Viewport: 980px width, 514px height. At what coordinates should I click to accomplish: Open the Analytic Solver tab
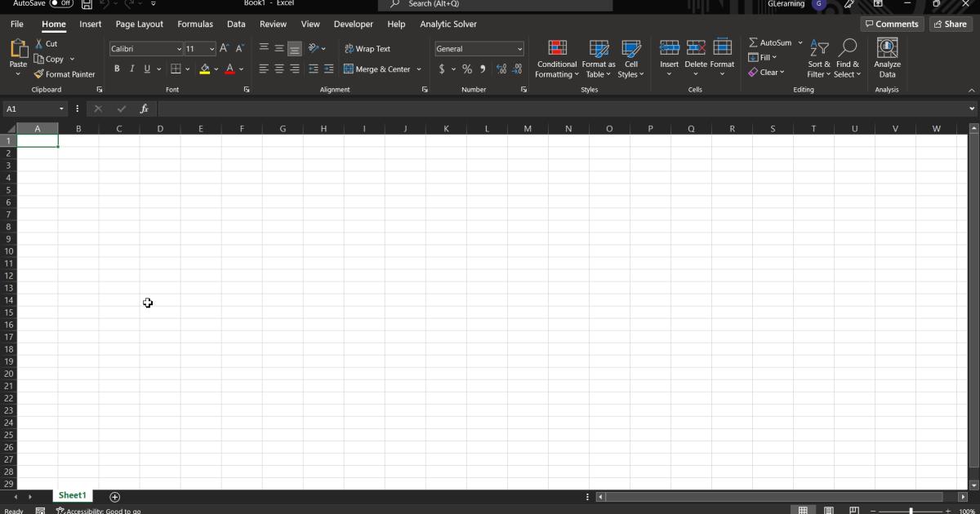coord(448,24)
